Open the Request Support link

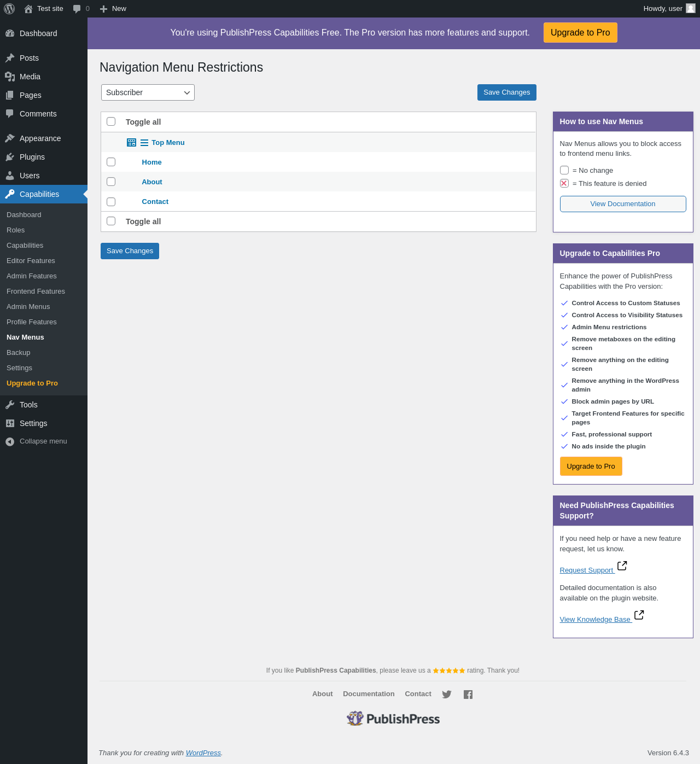(x=587, y=570)
